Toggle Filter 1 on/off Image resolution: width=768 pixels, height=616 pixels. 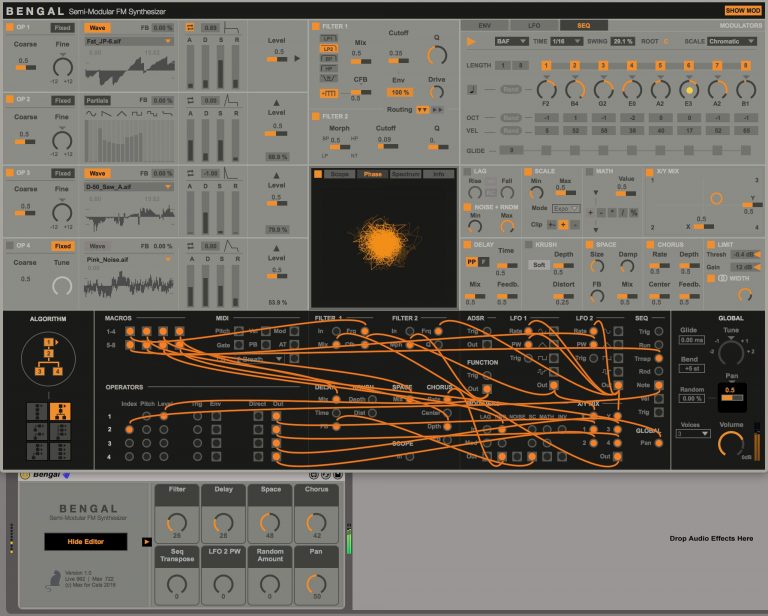(316, 26)
